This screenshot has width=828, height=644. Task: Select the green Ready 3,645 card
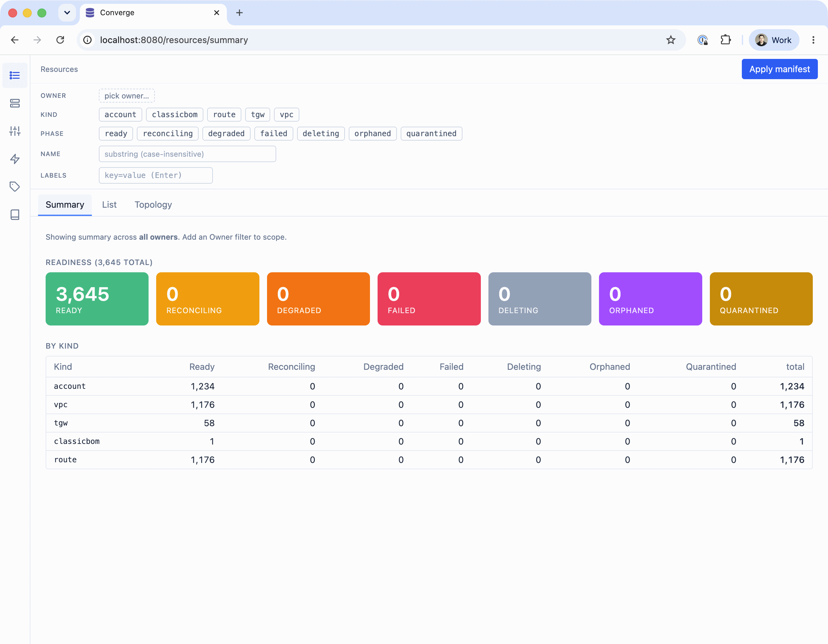point(97,299)
